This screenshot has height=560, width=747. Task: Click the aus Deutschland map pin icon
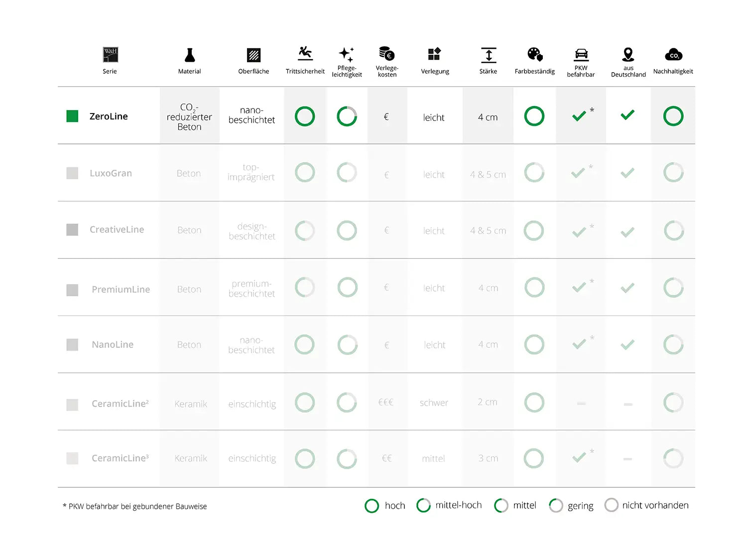pyautogui.click(x=628, y=54)
